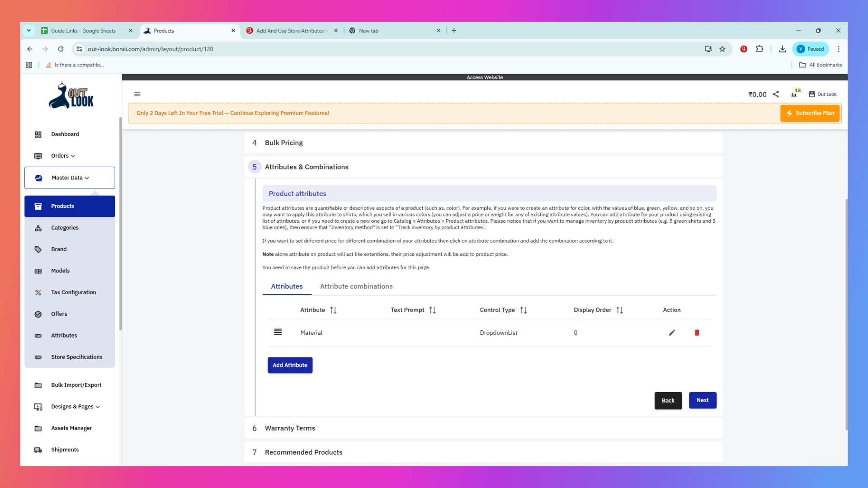Select Tax Configuration in the sidebar

coord(73,292)
